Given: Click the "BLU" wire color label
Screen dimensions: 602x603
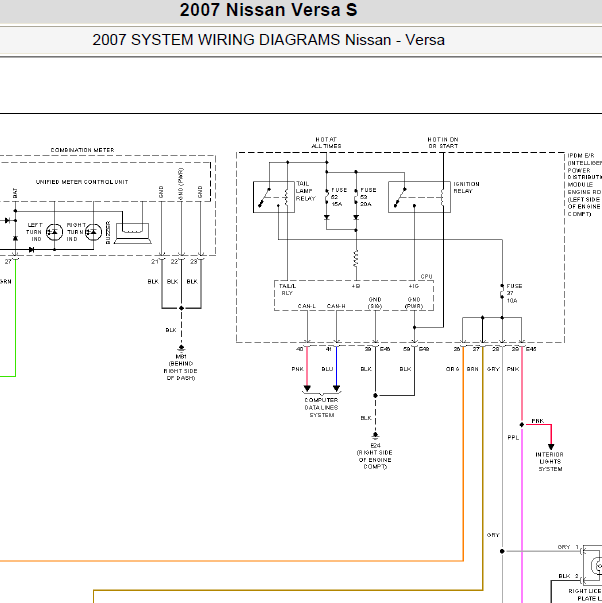Looking at the screenshot, I should pos(327,369).
